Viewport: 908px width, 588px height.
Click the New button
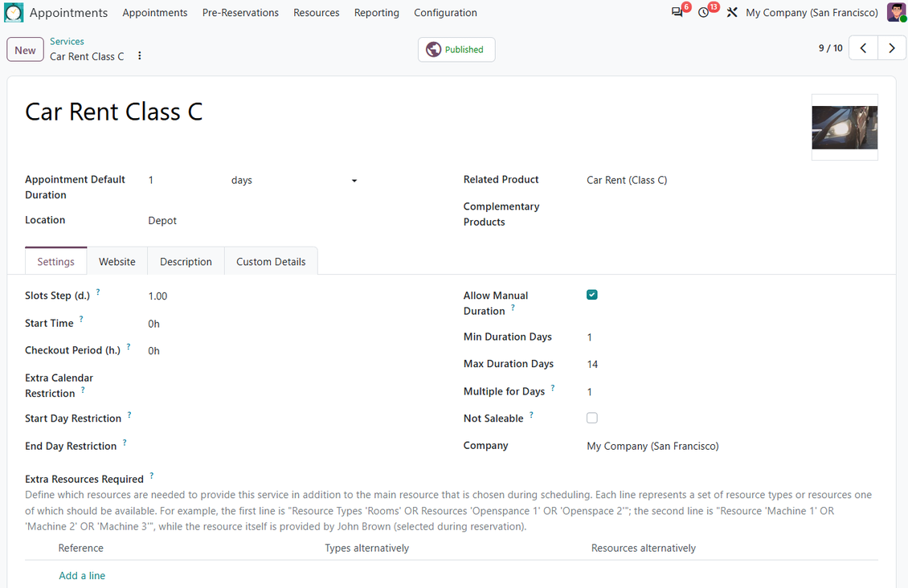(x=25, y=50)
